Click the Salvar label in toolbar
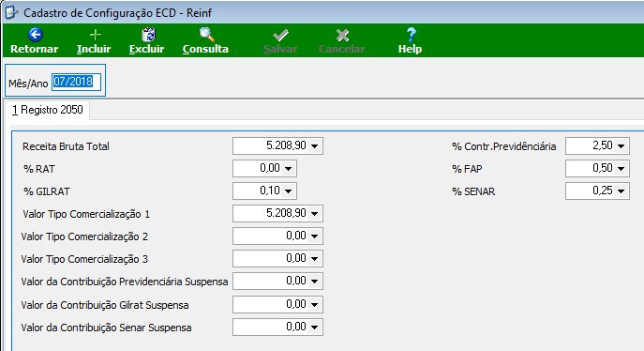 tap(280, 49)
